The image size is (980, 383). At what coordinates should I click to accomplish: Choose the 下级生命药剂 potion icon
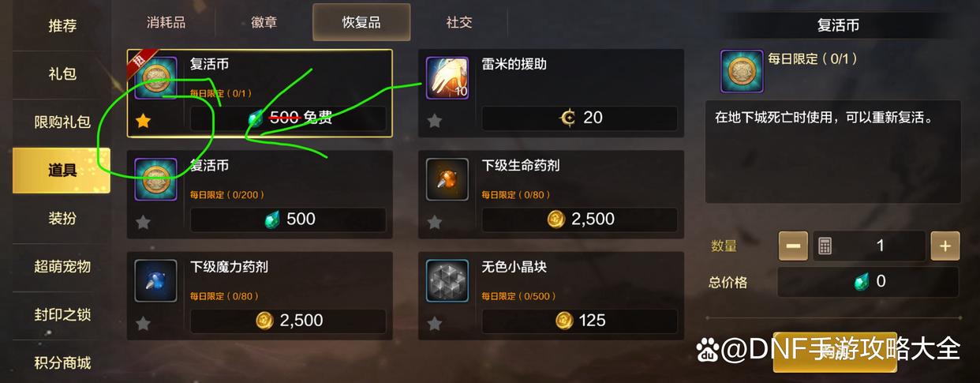coord(447,178)
